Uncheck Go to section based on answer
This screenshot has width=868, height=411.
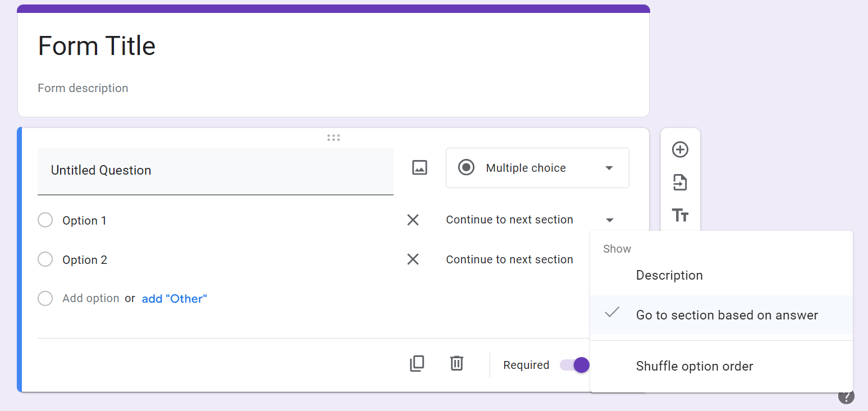(721, 315)
